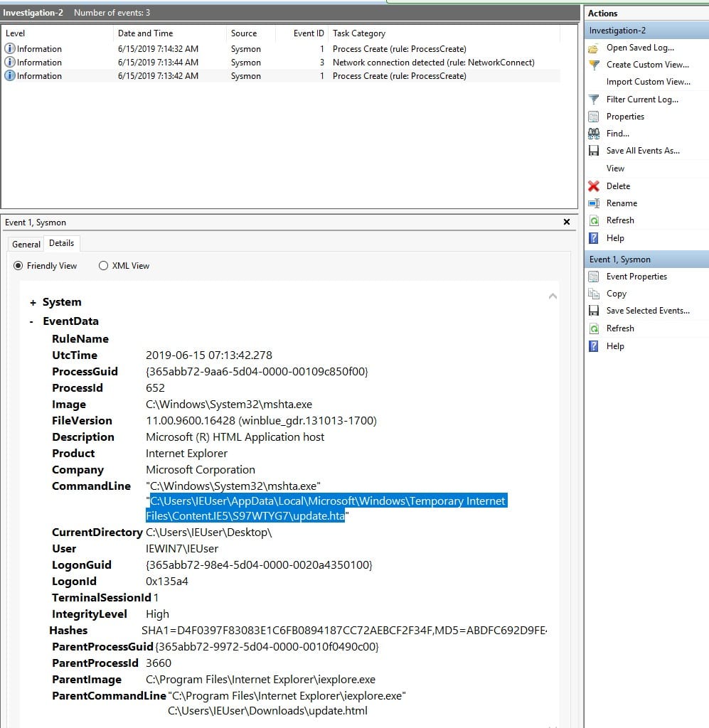Click the Copy icon in Actions pane
Screen dimensions: 709x728
(593, 294)
